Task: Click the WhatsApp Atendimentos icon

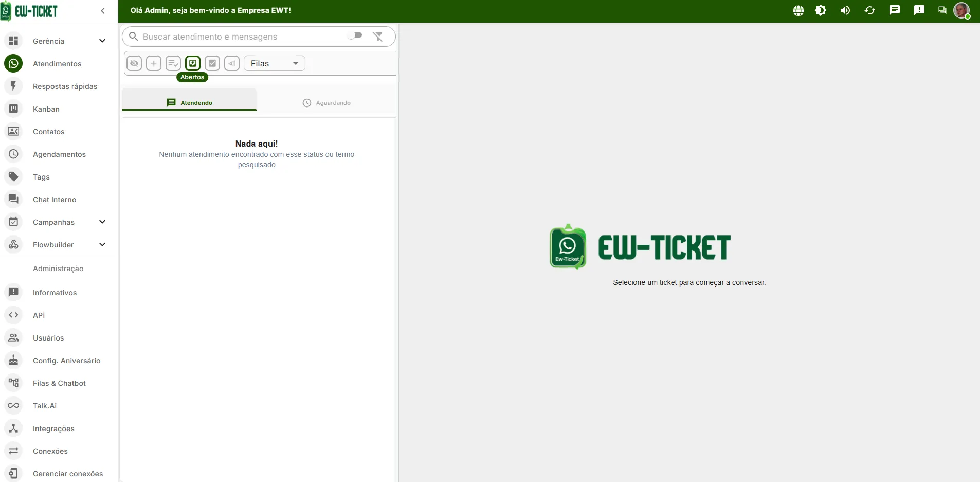Action: [14, 64]
